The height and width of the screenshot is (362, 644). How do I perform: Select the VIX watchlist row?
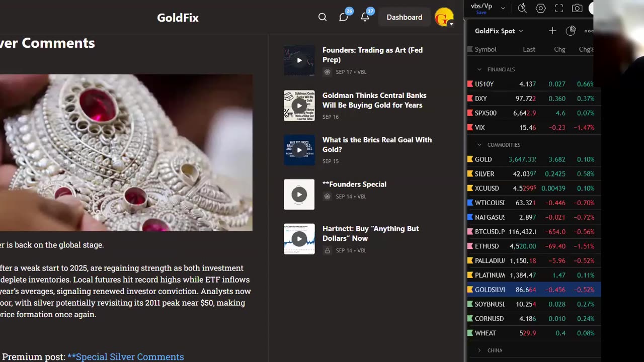coord(533,128)
